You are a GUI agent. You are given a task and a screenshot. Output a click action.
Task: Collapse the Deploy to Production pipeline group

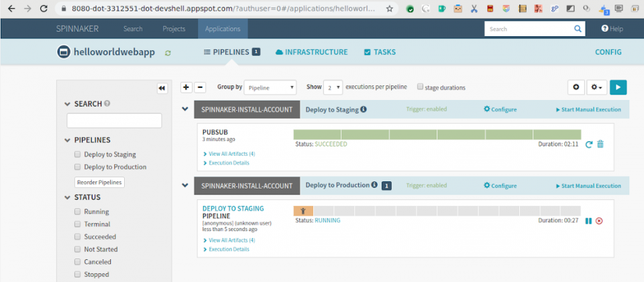coord(185,185)
